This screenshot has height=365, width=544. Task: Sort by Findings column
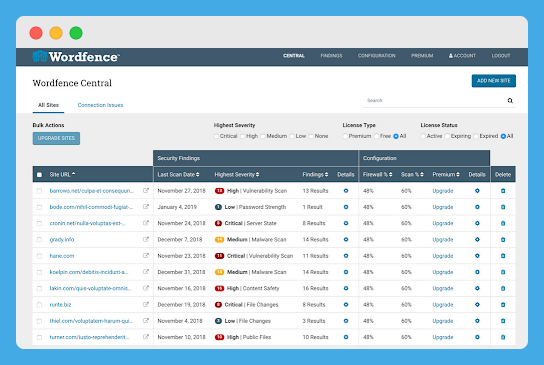(315, 175)
